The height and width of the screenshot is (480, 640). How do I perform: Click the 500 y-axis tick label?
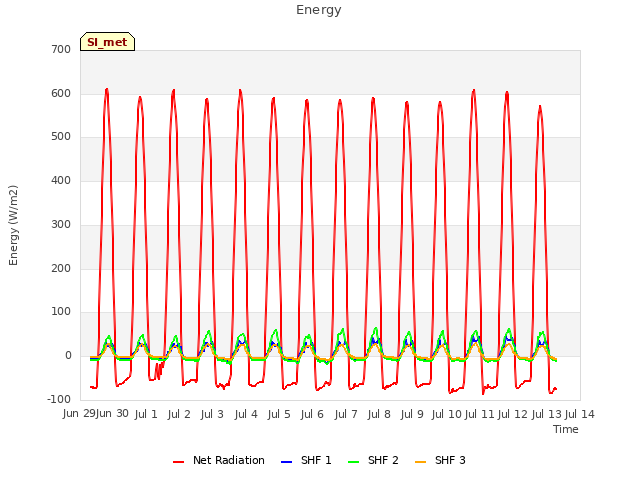(x=61, y=137)
